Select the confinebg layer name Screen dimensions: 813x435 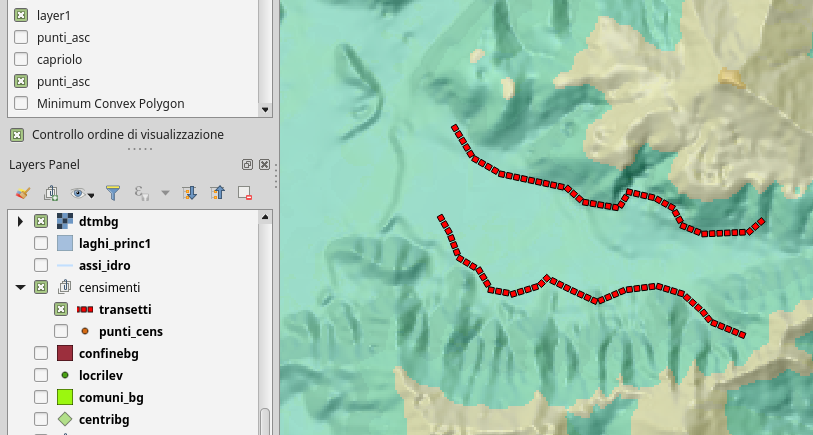pyautogui.click(x=109, y=354)
